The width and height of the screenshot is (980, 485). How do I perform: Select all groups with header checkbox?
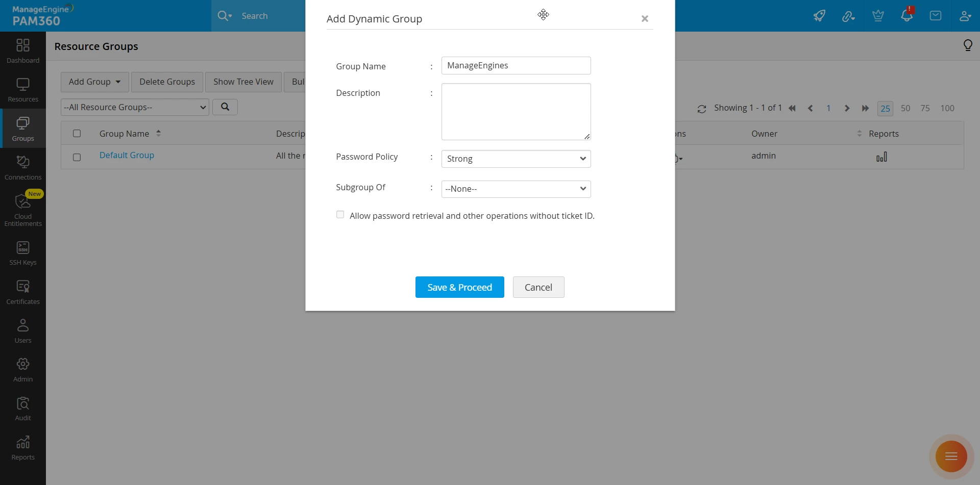pyautogui.click(x=77, y=133)
